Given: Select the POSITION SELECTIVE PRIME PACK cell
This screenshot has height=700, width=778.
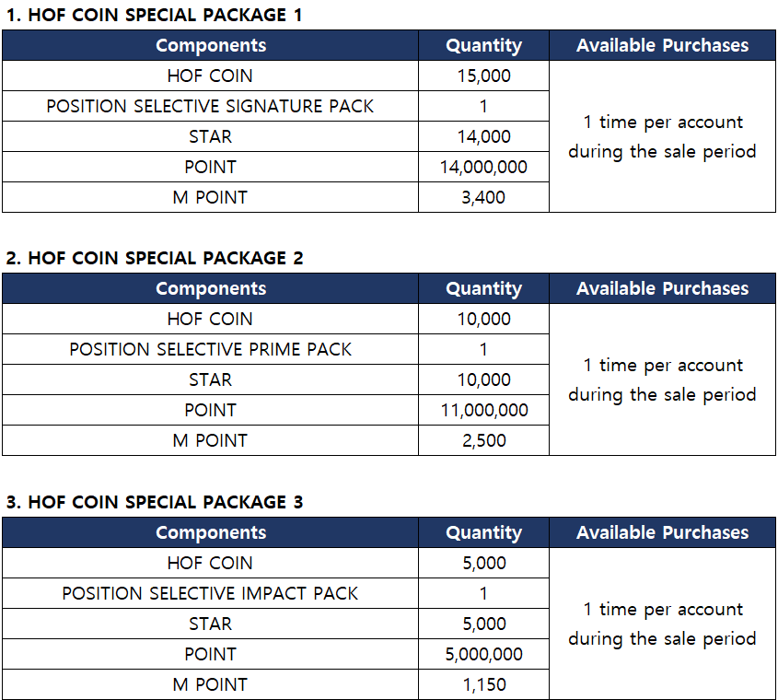Looking at the screenshot, I should pyautogui.click(x=210, y=349).
